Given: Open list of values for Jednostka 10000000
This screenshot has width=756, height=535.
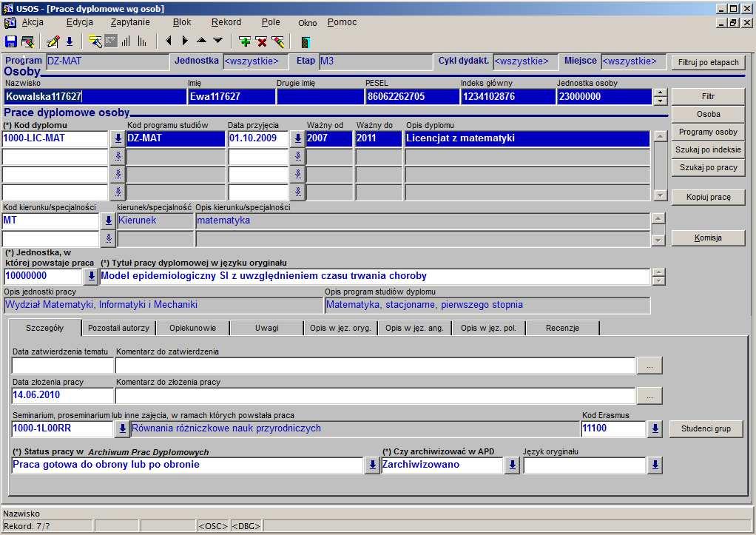Looking at the screenshot, I should (91, 277).
